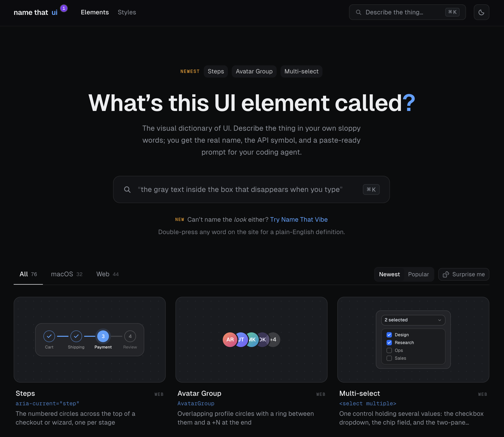
Task: Click the Multi-select card description text
Action: coord(411,418)
